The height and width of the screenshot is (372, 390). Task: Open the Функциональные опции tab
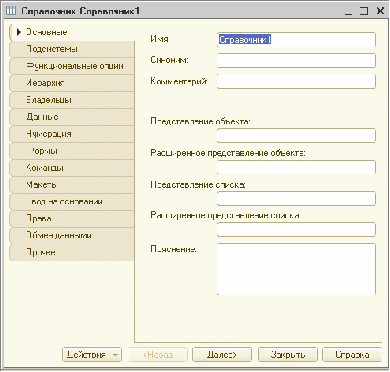72,66
